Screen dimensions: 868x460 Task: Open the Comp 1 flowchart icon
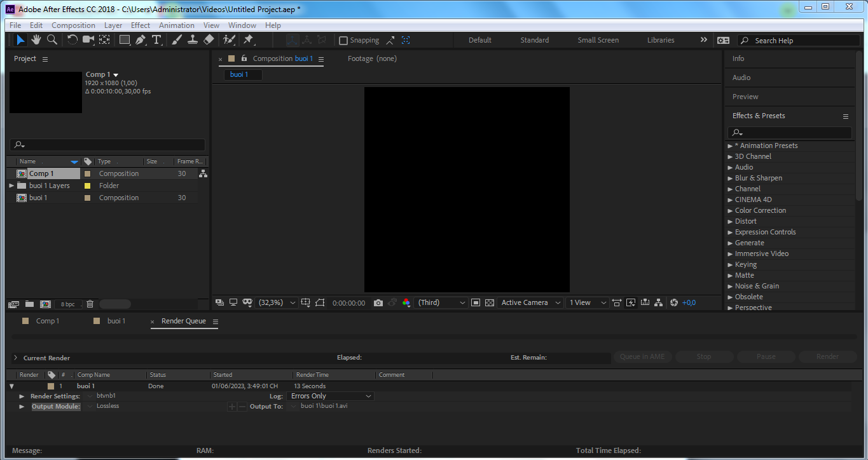203,173
